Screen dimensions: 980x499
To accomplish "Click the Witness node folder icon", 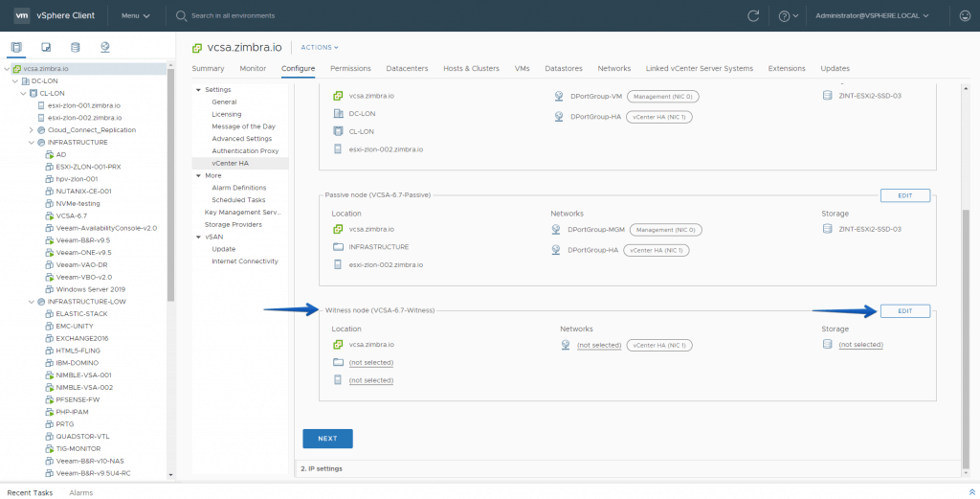I will click(x=338, y=362).
